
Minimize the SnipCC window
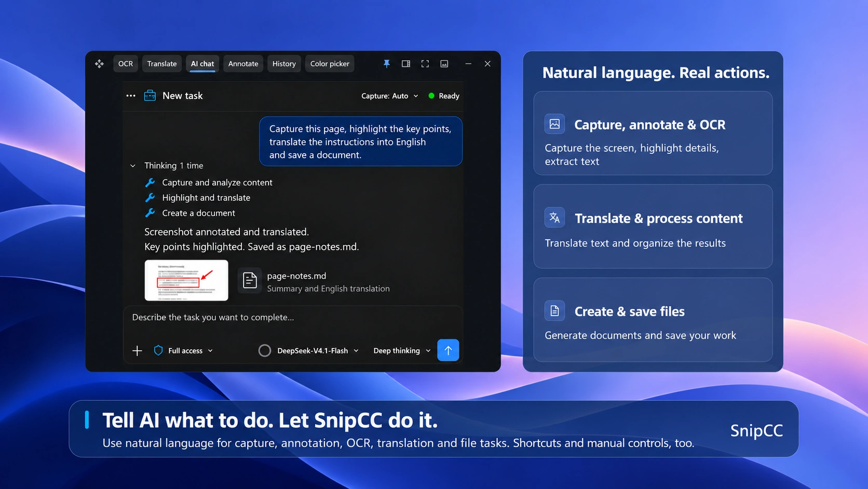point(468,63)
